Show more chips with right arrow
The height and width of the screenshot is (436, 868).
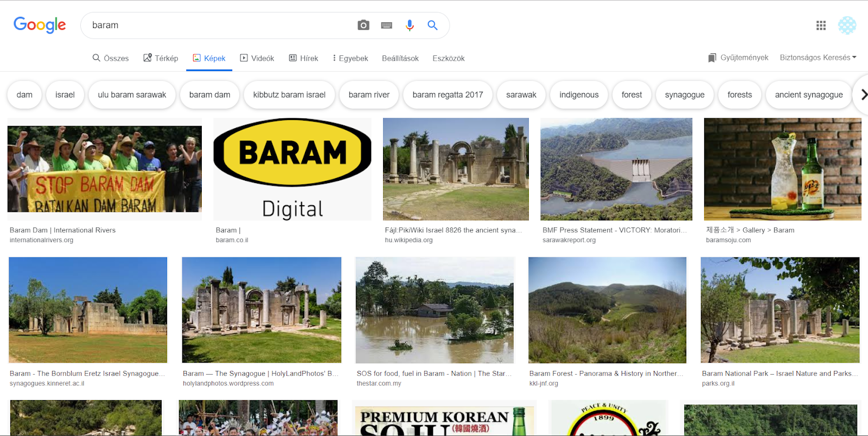tap(863, 94)
